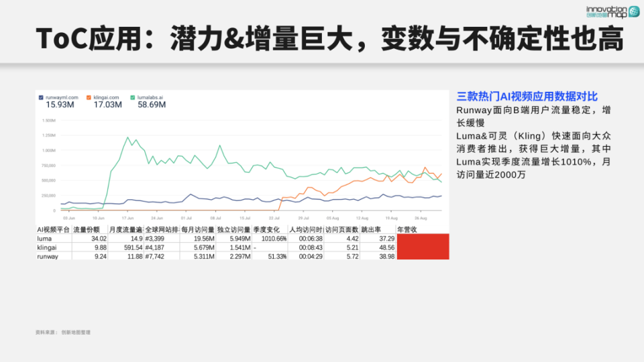Click klingai's traffic share 9.88
The image size is (644, 362).
(100, 248)
